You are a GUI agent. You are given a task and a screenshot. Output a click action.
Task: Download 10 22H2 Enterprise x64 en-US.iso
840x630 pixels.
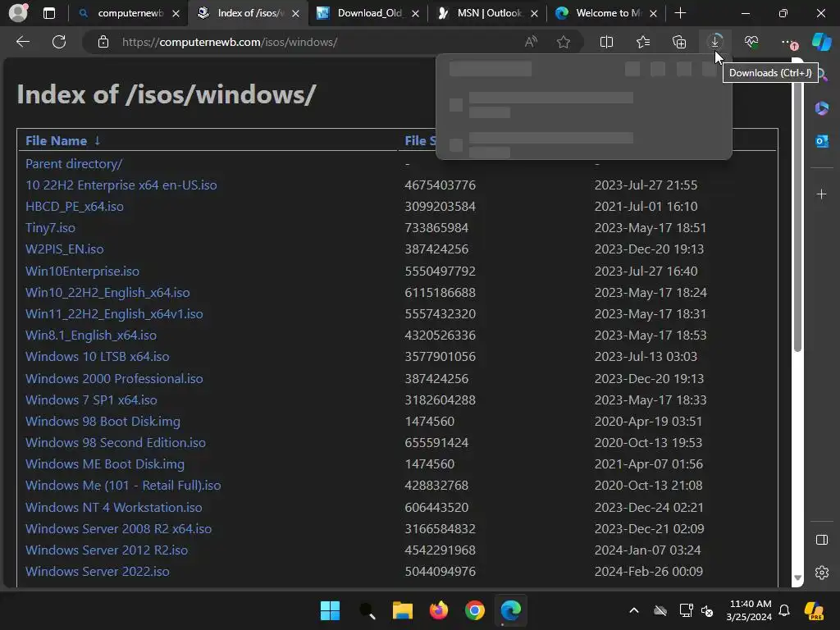(121, 185)
